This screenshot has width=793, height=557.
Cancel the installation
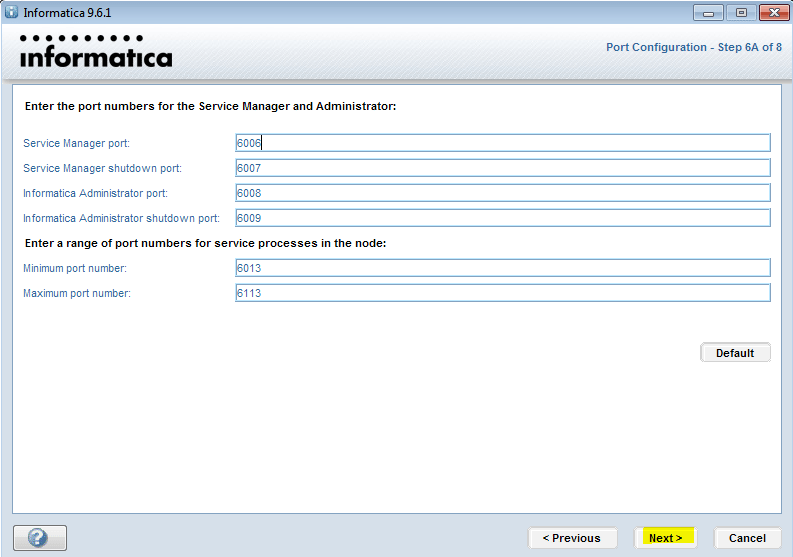pos(747,538)
